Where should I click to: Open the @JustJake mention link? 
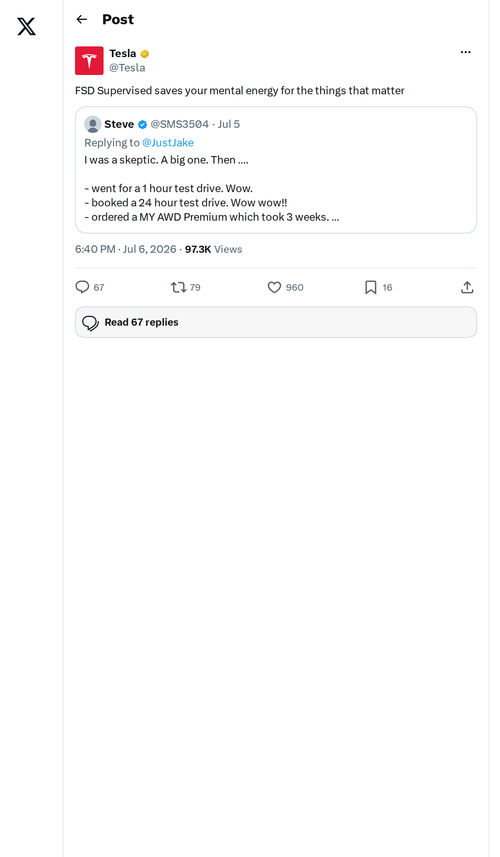tap(168, 143)
